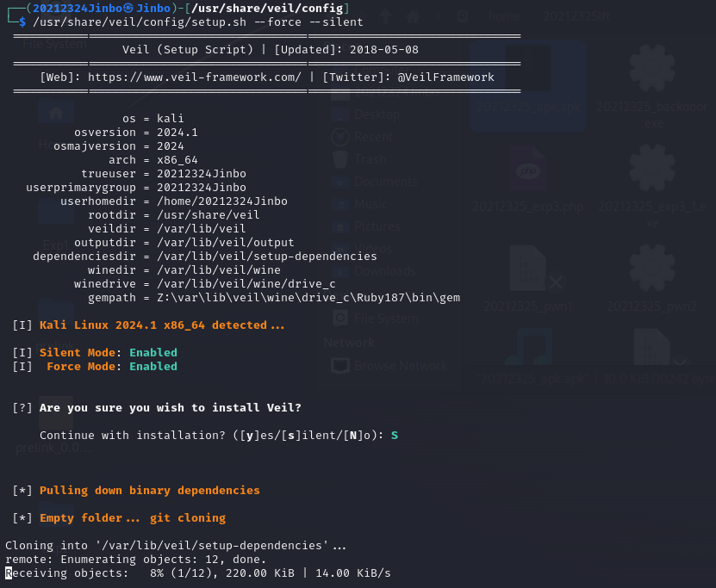Image resolution: width=716 pixels, height=588 pixels.
Task: Click the setup.sh --force --silent command line
Action: click(197, 22)
